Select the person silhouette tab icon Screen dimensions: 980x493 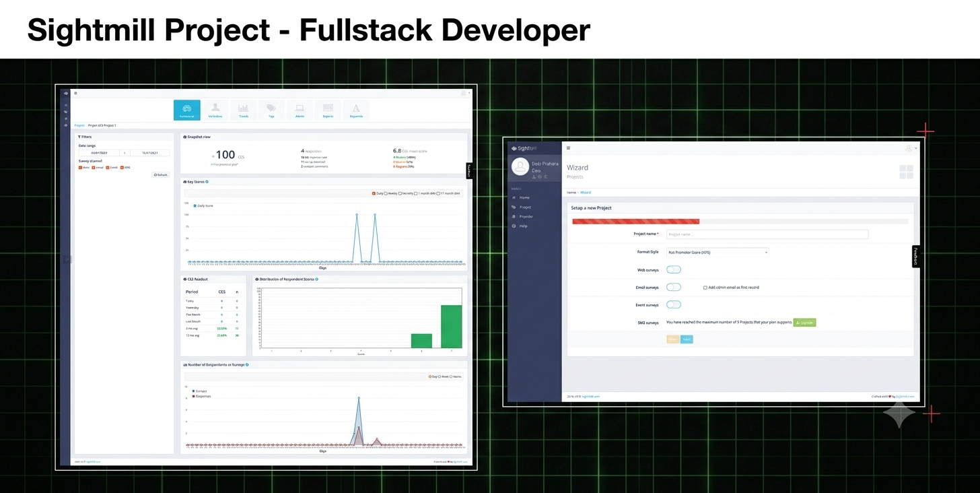[x=215, y=110]
